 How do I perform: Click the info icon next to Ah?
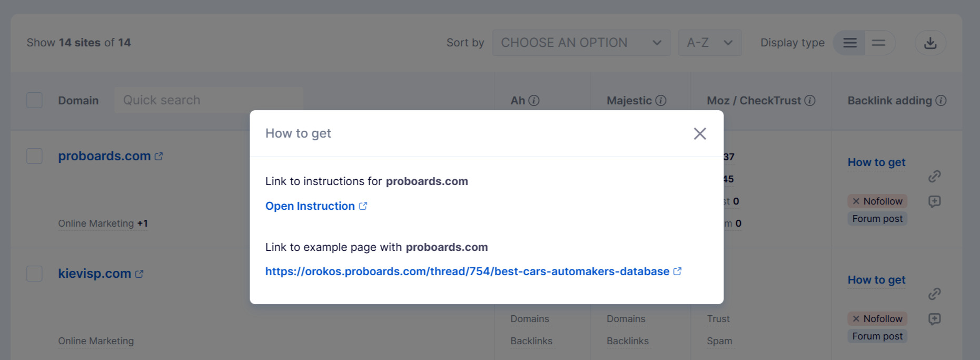coord(535,100)
